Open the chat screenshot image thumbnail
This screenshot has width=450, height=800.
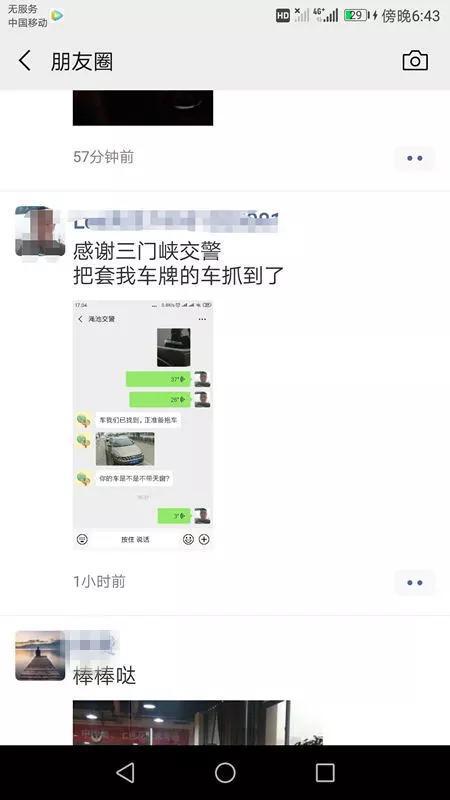click(x=143, y=425)
